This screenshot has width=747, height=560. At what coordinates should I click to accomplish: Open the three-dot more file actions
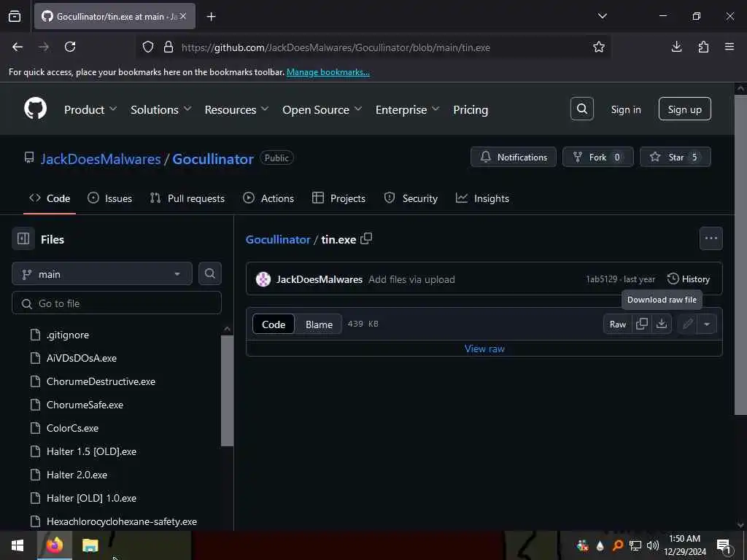point(711,238)
